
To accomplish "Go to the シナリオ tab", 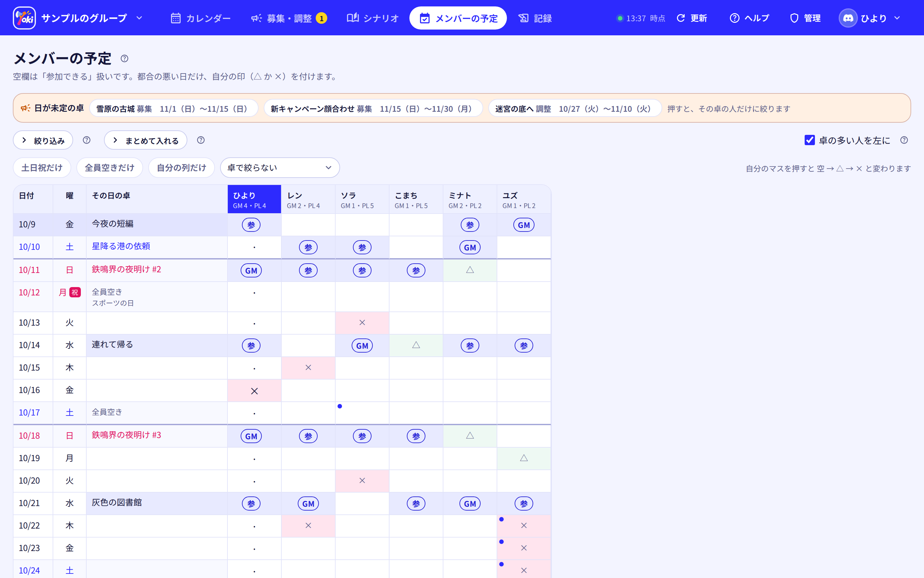I will pyautogui.click(x=372, y=18).
